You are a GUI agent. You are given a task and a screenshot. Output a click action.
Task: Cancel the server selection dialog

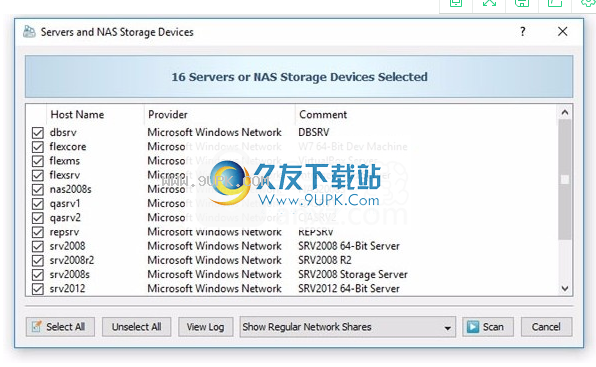(546, 327)
